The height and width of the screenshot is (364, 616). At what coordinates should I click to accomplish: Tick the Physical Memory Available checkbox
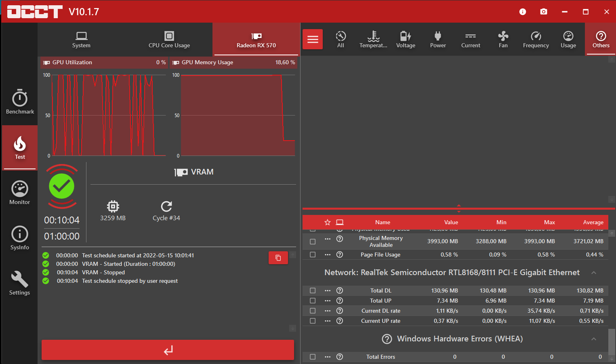click(313, 242)
